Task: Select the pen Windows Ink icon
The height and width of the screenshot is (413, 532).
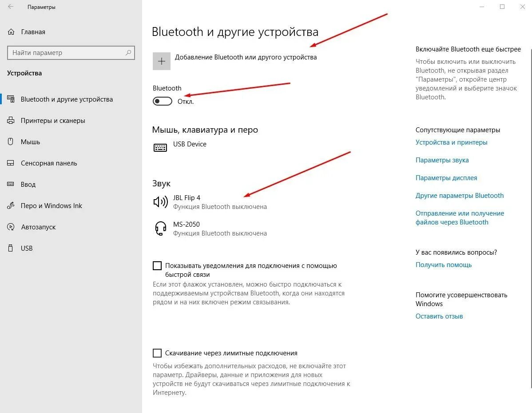Action: [11, 205]
